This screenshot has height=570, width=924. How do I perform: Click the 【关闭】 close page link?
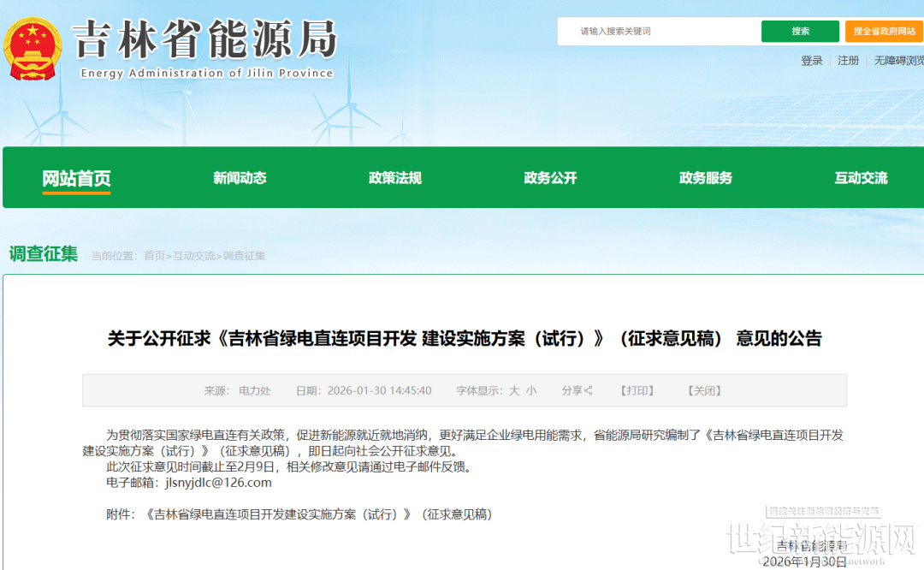704,391
